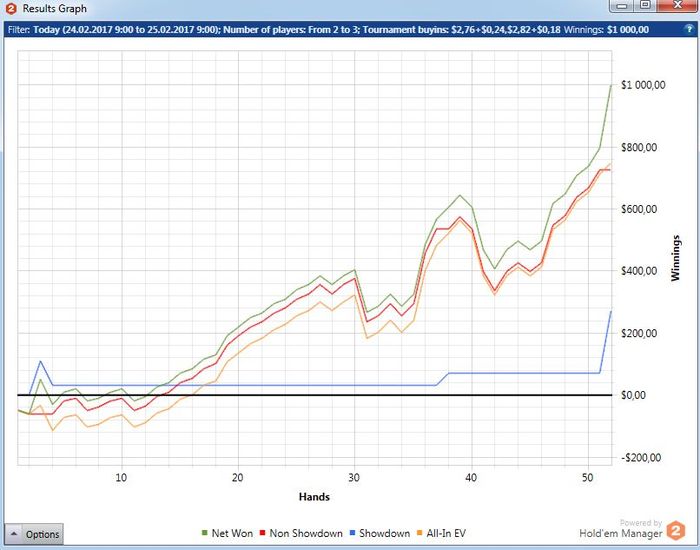Click the Hold'em Manager 2 logo badge
Screen dimensions: 700x550
click(676, 531)
